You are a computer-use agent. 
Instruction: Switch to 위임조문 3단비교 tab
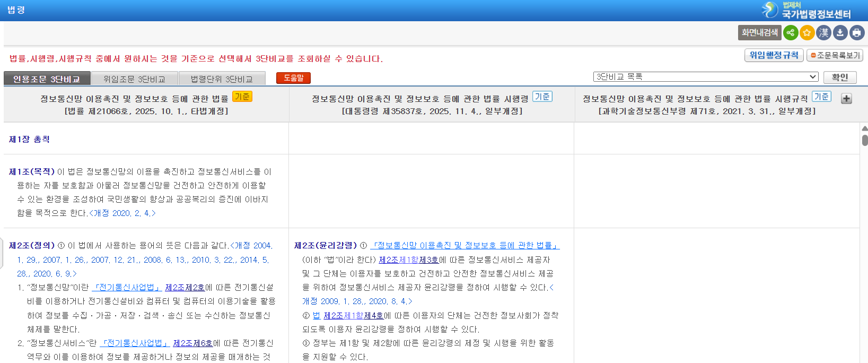click(x=134, y=79)
